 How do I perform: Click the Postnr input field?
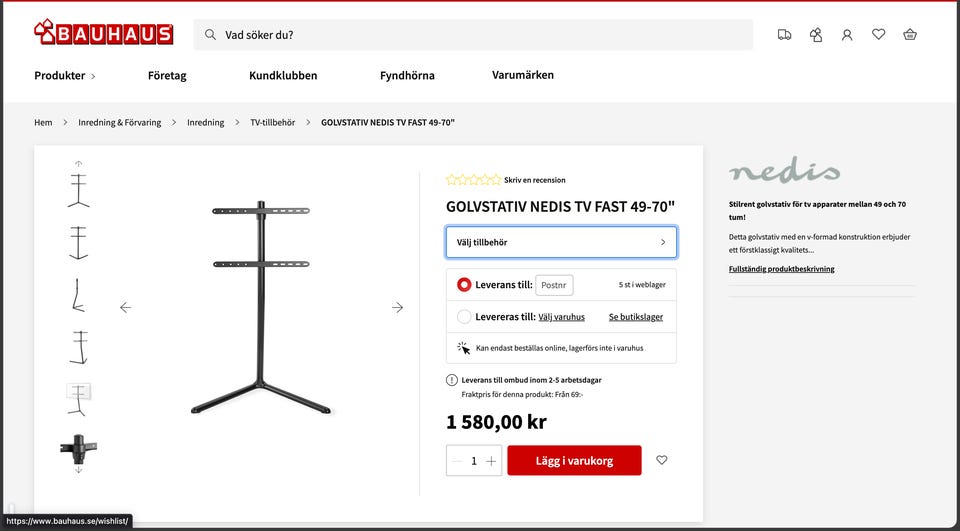[554, 285]
